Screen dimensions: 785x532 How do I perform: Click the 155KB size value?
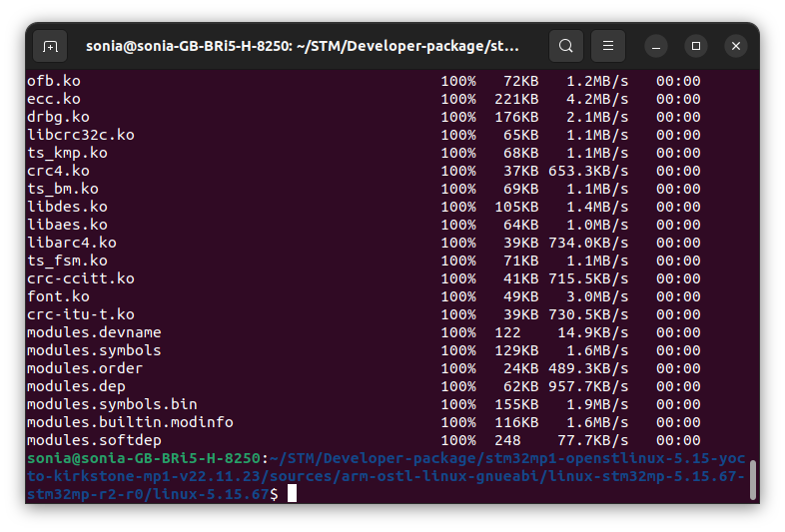516,404
